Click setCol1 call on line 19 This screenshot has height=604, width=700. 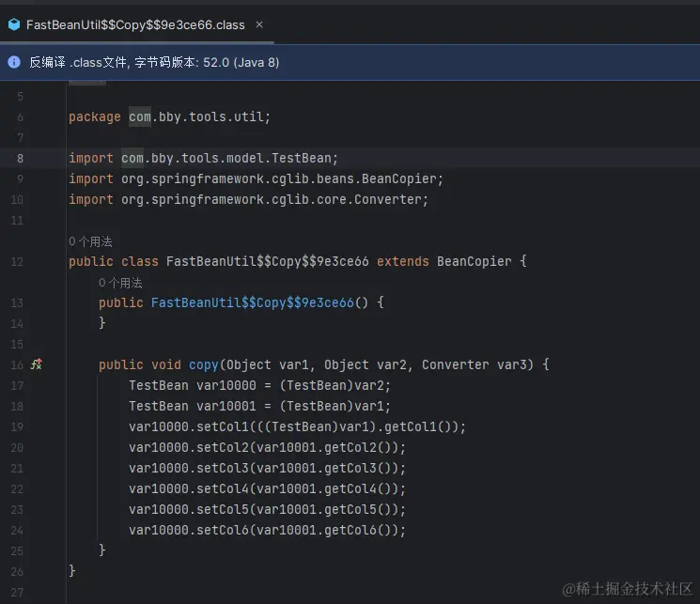coord(223,426)
